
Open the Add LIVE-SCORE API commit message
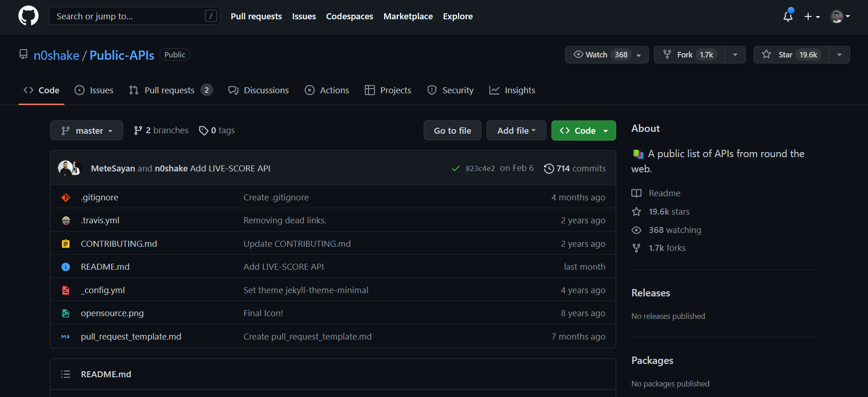click(230, 168)
